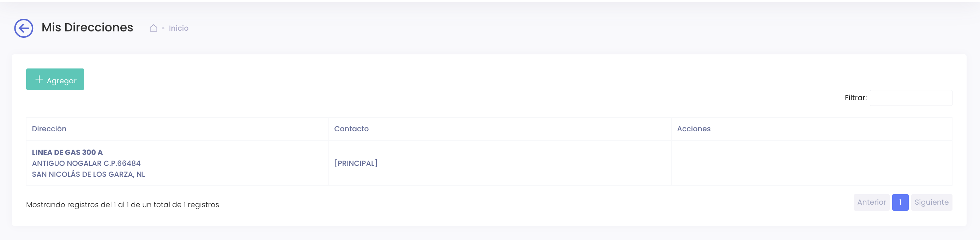
Task: Click the Mostrando registros summary text
Action: [122, 205]
